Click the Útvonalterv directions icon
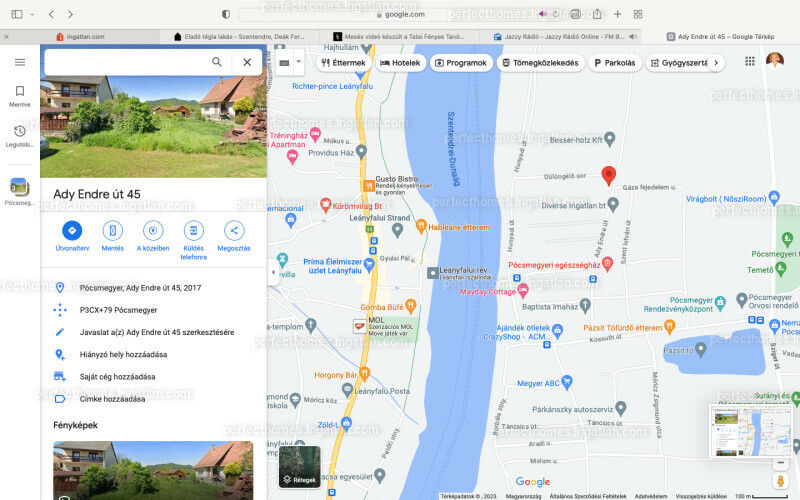 (72, 231)
